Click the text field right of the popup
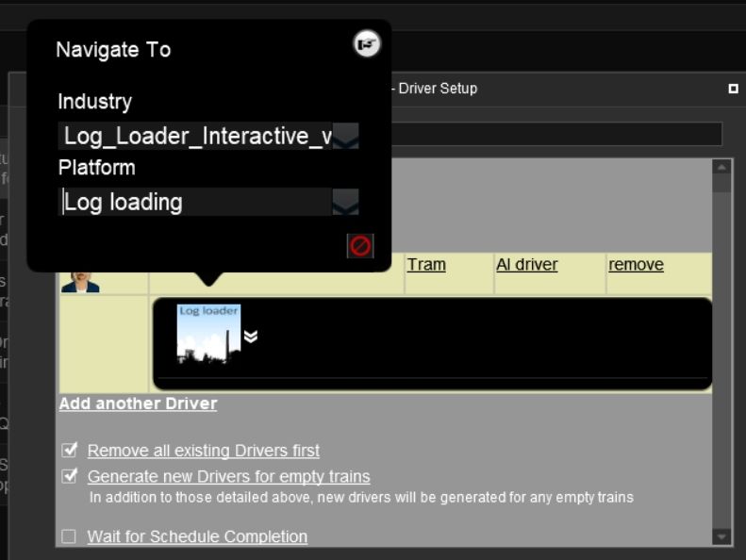 pos(556,134)
